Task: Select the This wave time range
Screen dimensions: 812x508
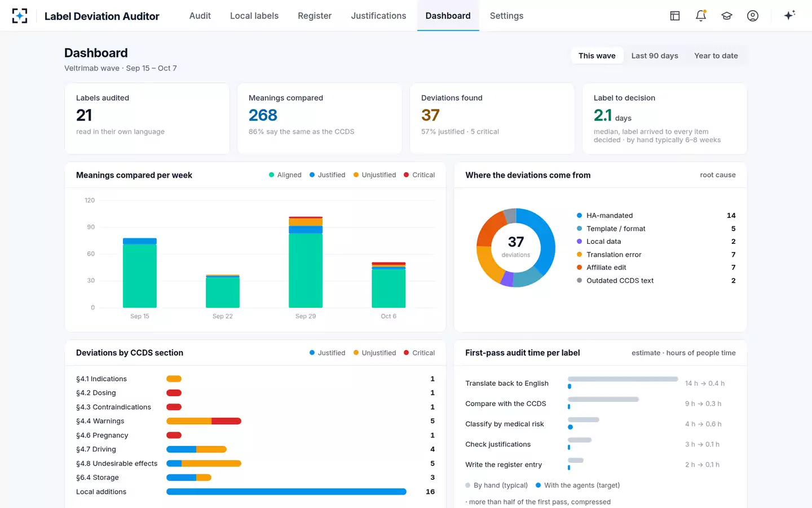Action: (x=597, y=55)
